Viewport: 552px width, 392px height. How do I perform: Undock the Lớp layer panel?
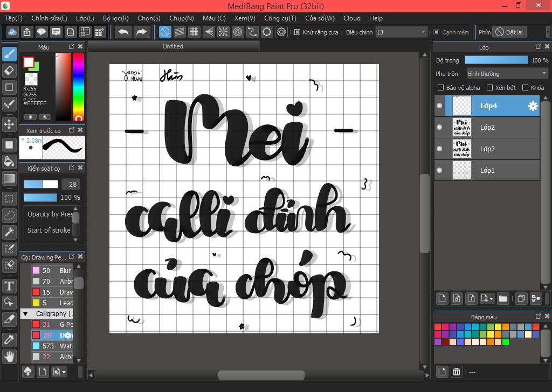coord(538,46)
